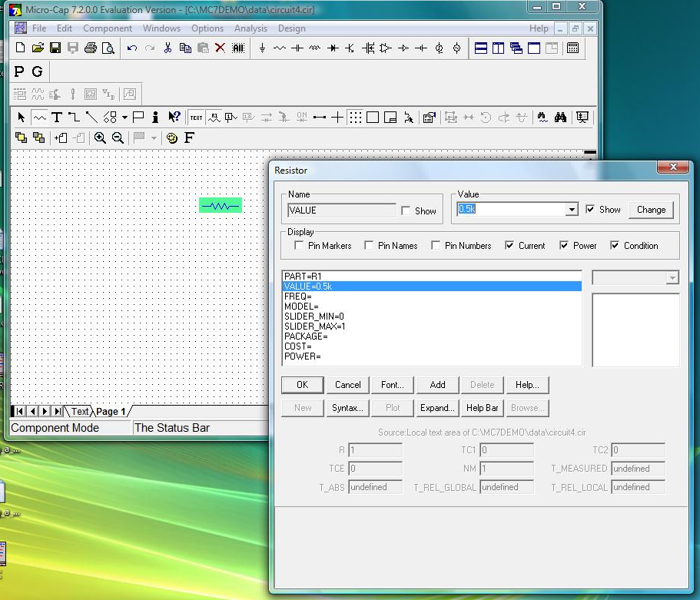Image resolution: width=700 pixels, height=600 pixels.
Task: Enable the Pin Names checkbox
Action: tap(369, 246)
